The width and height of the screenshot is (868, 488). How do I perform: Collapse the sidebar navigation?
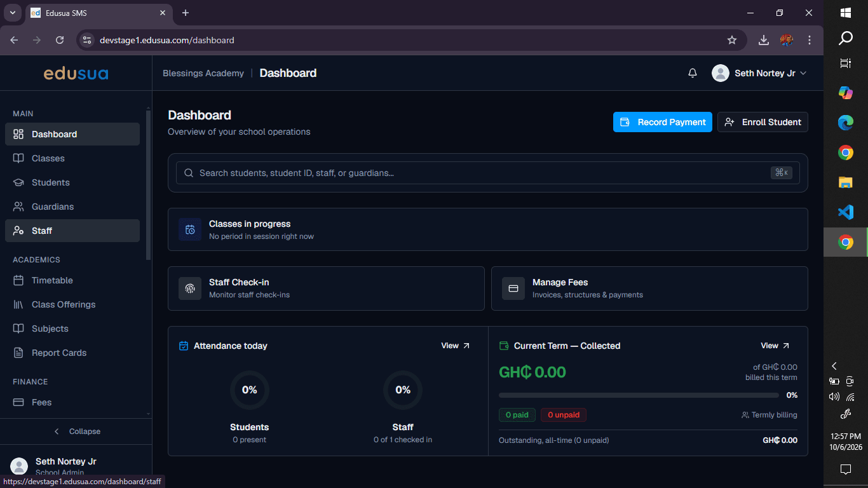tap(76, 431)
